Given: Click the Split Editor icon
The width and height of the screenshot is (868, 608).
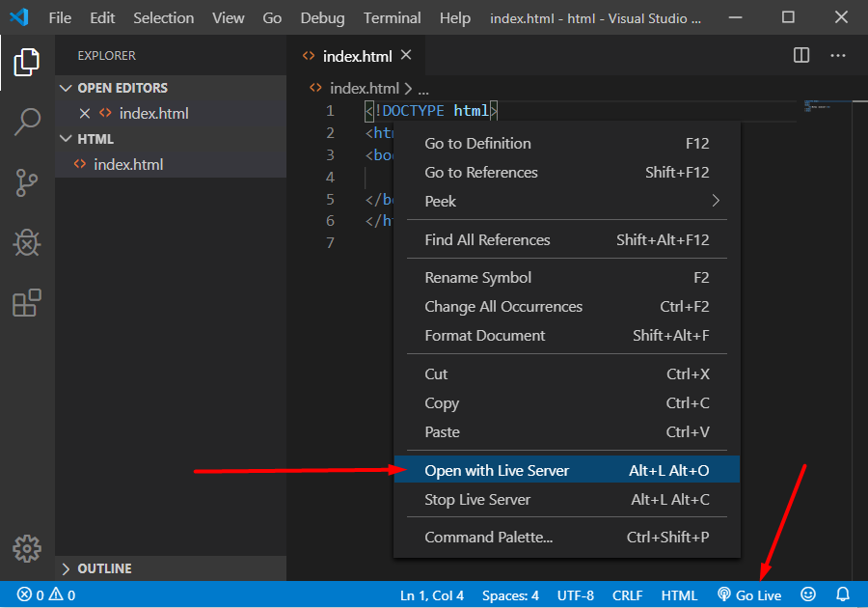Looking at the screenshot, I should [x=801, y=55].
